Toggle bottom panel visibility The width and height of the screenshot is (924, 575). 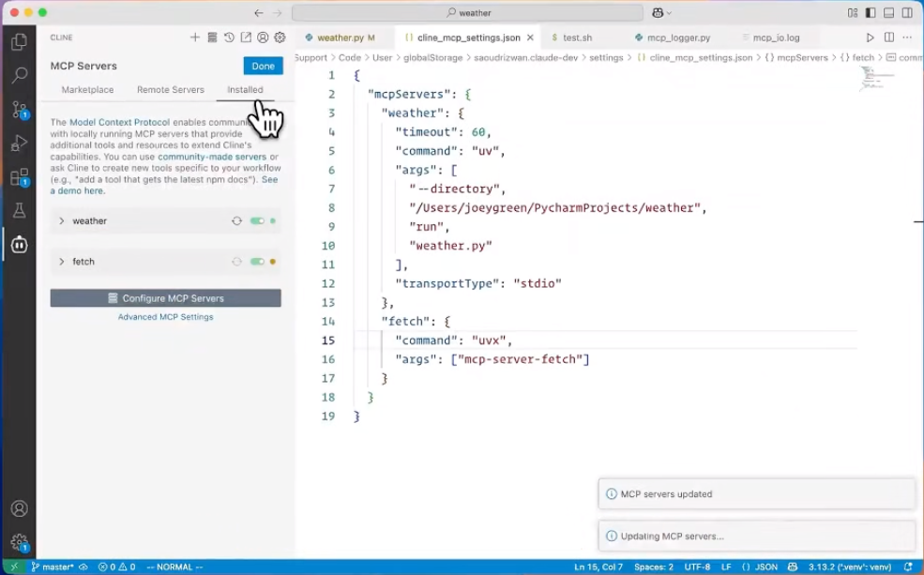(888, 12)
